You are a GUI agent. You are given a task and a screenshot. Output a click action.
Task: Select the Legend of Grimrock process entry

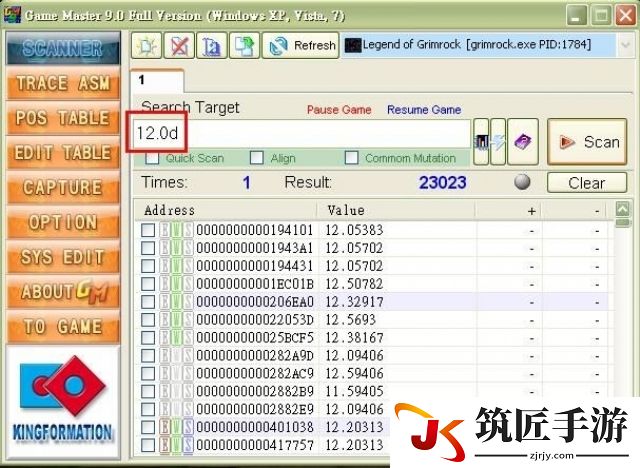tap(478, 45)
